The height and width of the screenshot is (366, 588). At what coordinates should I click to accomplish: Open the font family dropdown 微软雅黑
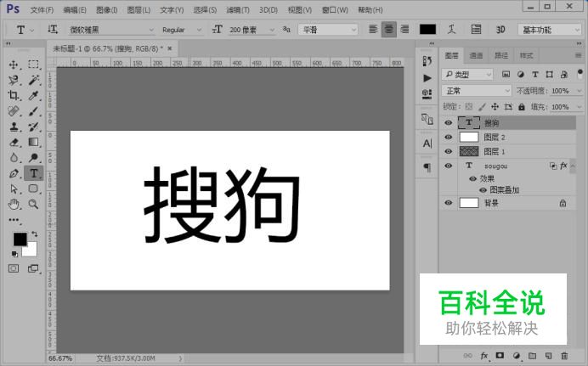[x=111, y=30]
